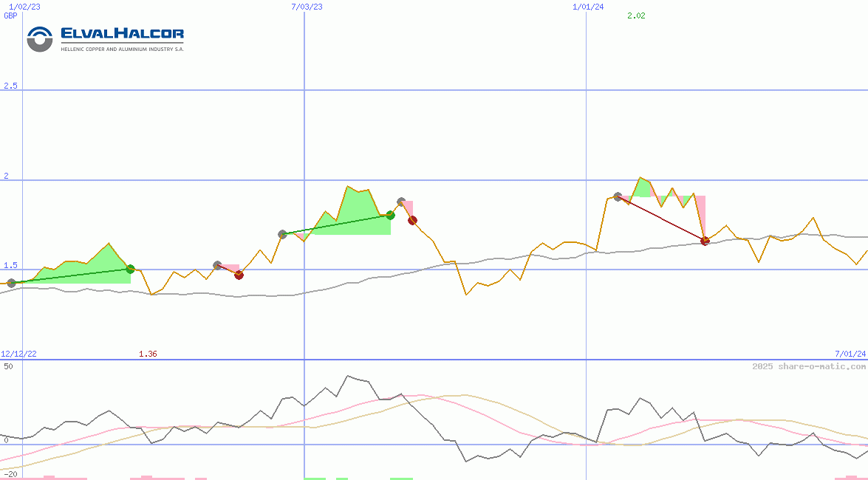The image size is (868, 480).
Task: Click the gray marker just left of the 7/03/23 line
Action: click(282, 234)
